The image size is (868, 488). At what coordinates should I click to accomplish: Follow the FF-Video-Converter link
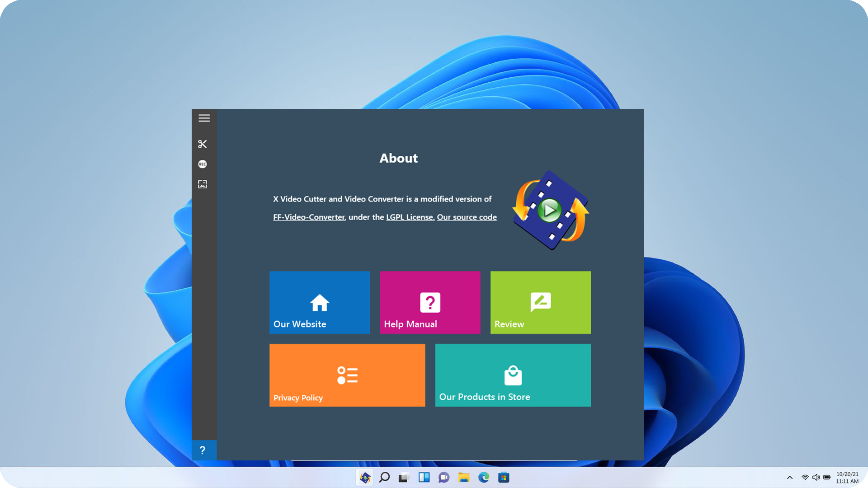pos(309,217)
